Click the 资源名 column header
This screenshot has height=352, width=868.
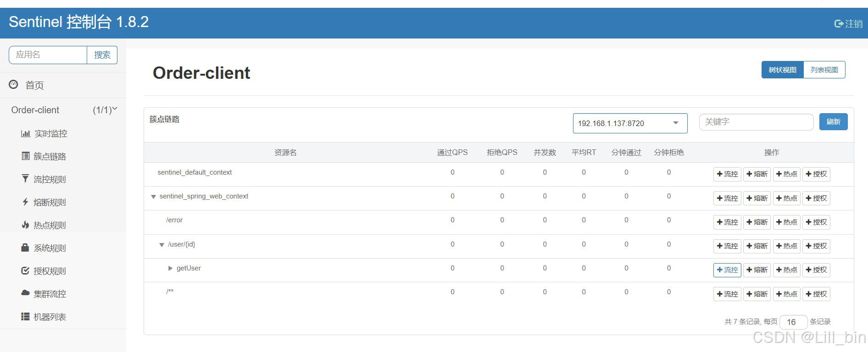click(x=285, y=153)
